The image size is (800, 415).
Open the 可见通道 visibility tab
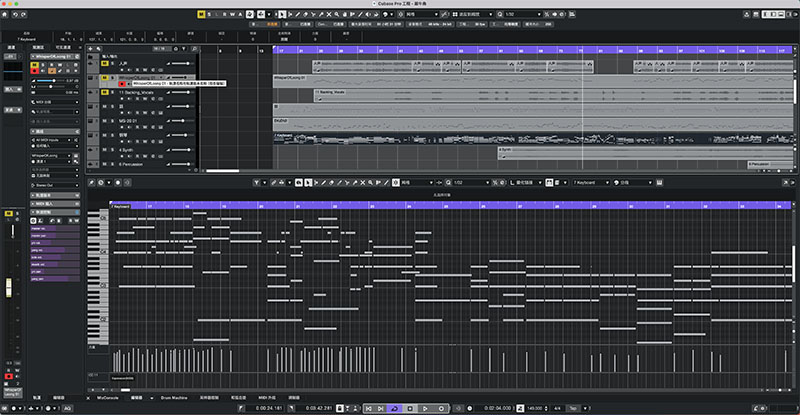[63, 47]
